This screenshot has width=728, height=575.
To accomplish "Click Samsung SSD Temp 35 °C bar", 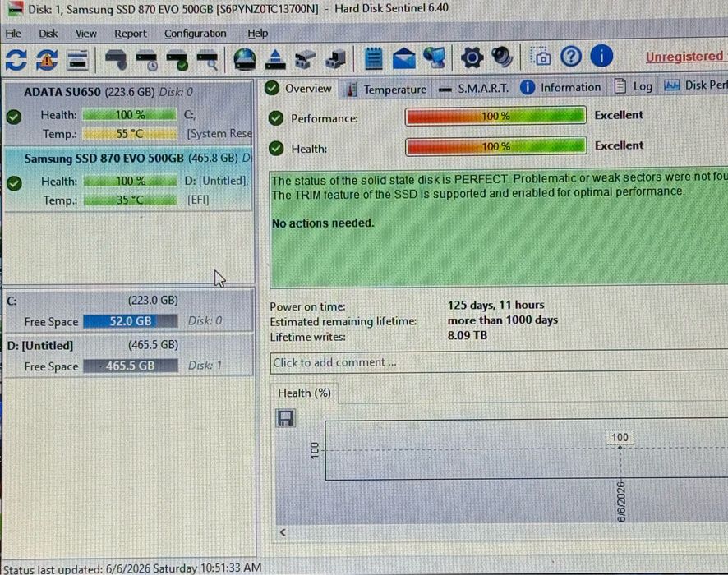I will click(130, 200).
